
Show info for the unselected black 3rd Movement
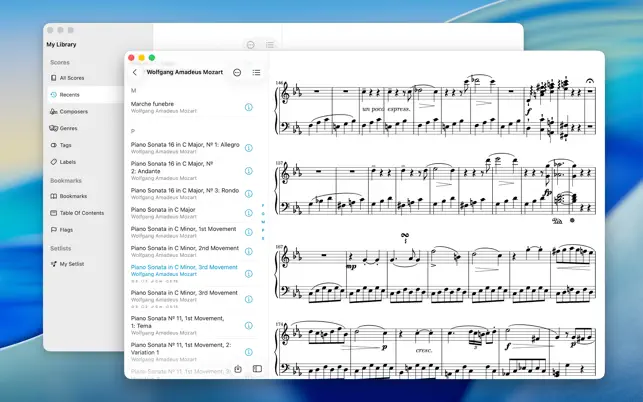tap(249, 299)
